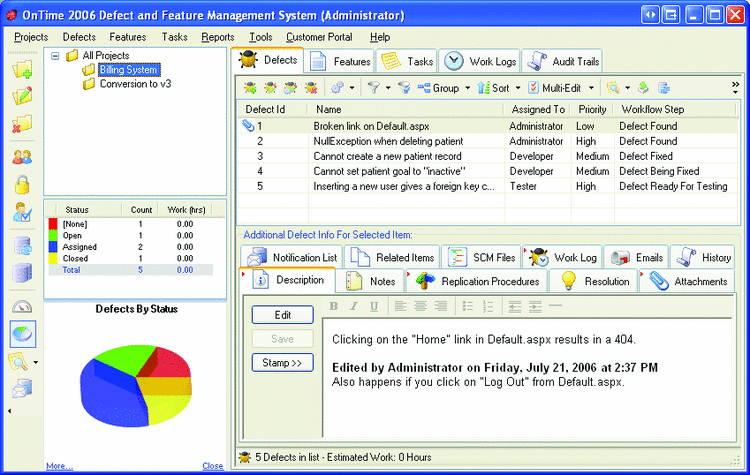Select align right in description editor

tap(441, 306)
